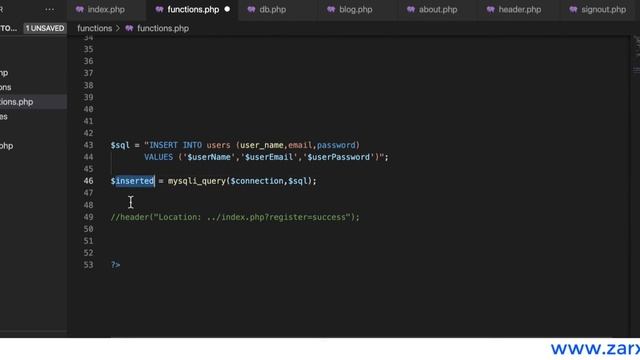Click the '$userEmail' variable text
The image size is (640, 360).
269,157
